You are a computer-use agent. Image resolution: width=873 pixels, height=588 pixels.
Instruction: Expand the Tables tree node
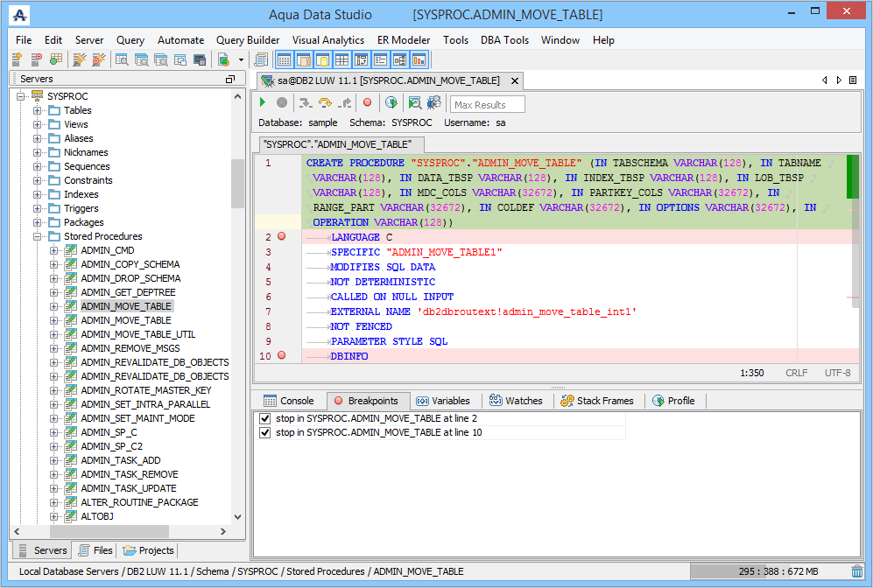[38, 110]
